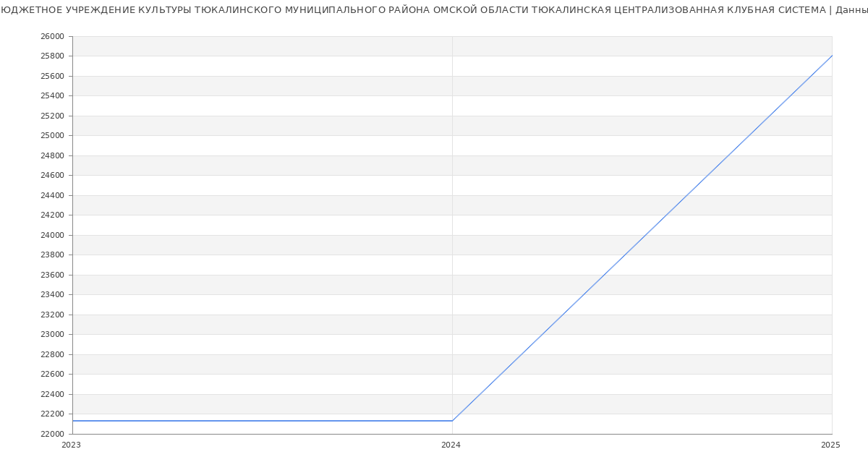Click the 2025 x-axis label

click(830, 445)
